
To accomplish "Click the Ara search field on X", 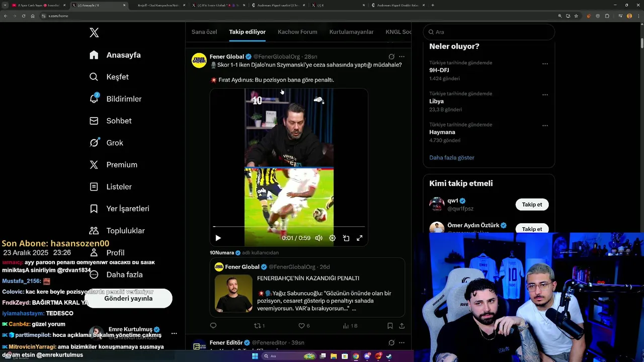I will tap(489, 32).
